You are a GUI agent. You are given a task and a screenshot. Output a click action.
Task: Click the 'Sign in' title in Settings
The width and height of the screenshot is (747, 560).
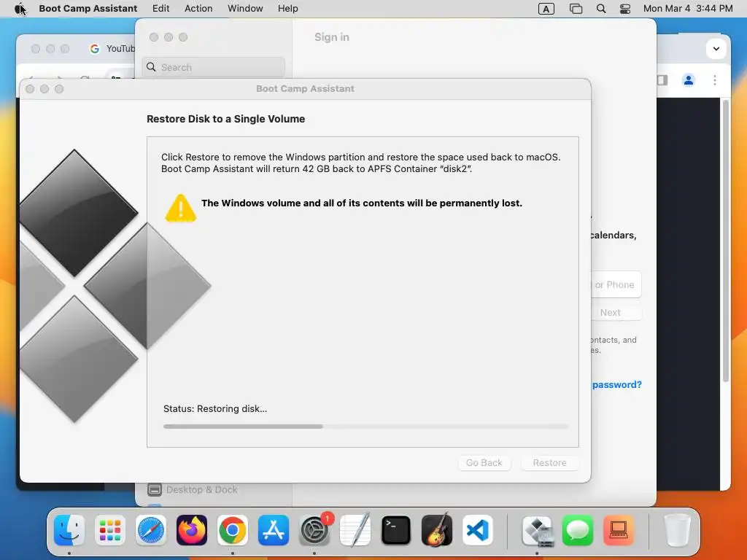tap(332, 37)
